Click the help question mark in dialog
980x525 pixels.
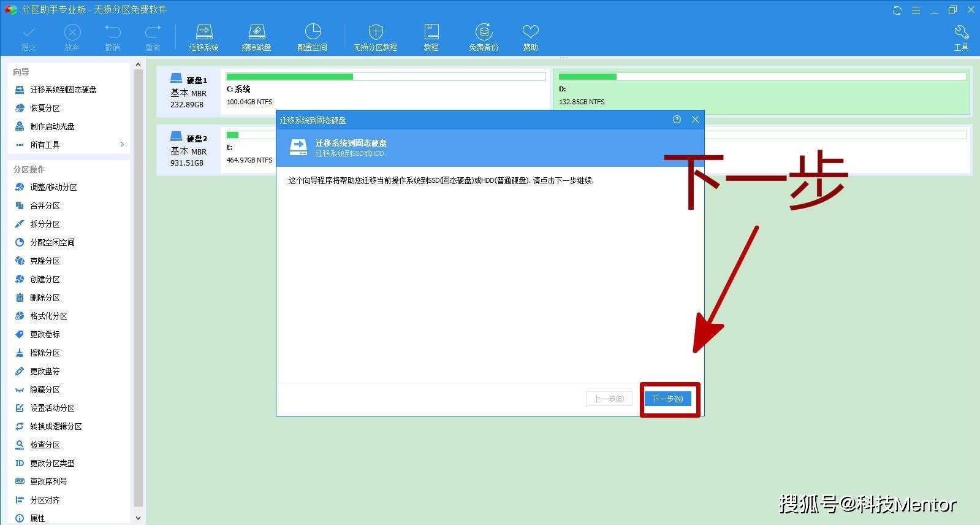[x=677, y=120]
